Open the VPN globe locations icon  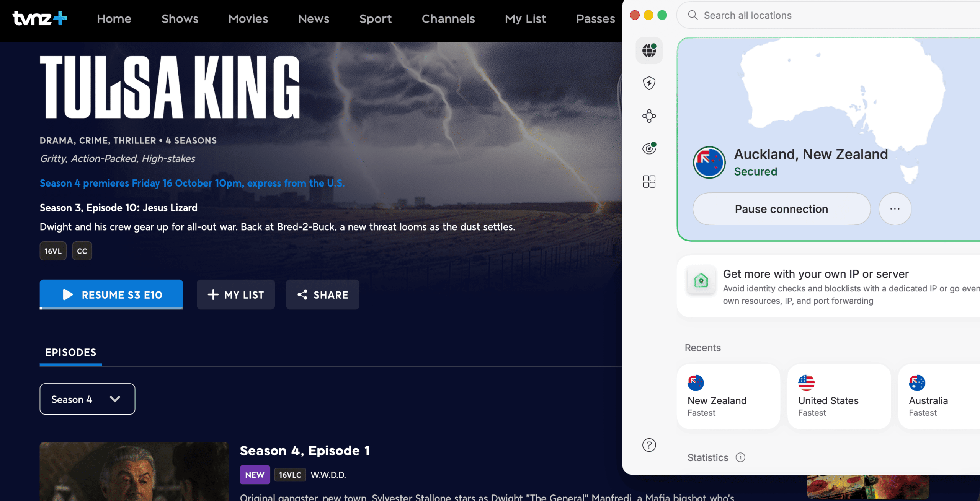(649, 50)
